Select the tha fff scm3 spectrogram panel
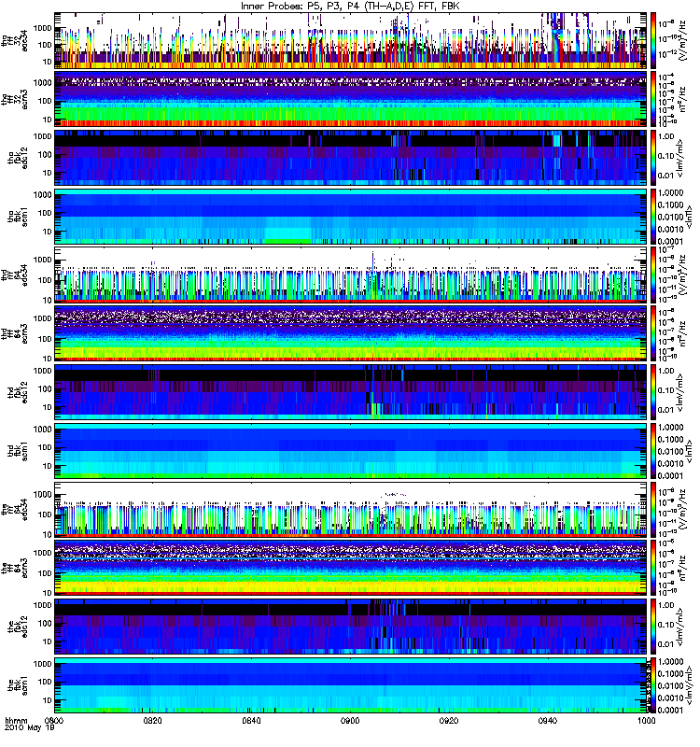Screen dimensions: 700x747 pyautogui.click(x=351, y=100)
